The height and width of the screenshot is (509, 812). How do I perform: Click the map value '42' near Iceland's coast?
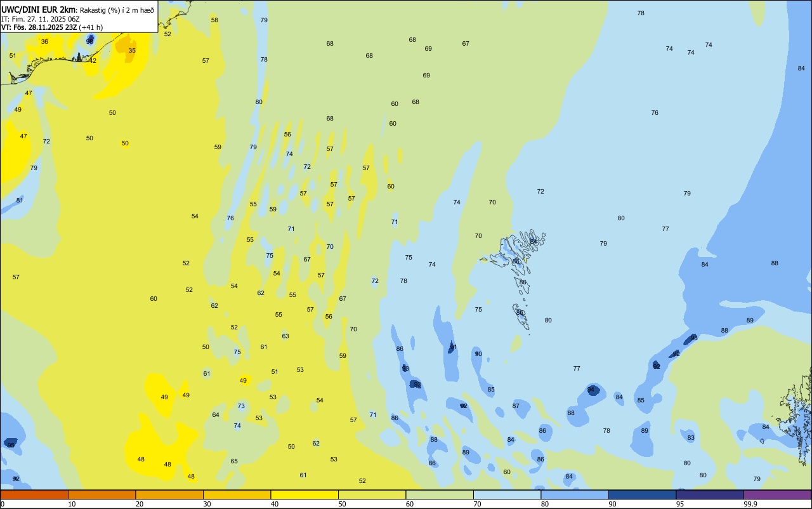coord(93,61)
